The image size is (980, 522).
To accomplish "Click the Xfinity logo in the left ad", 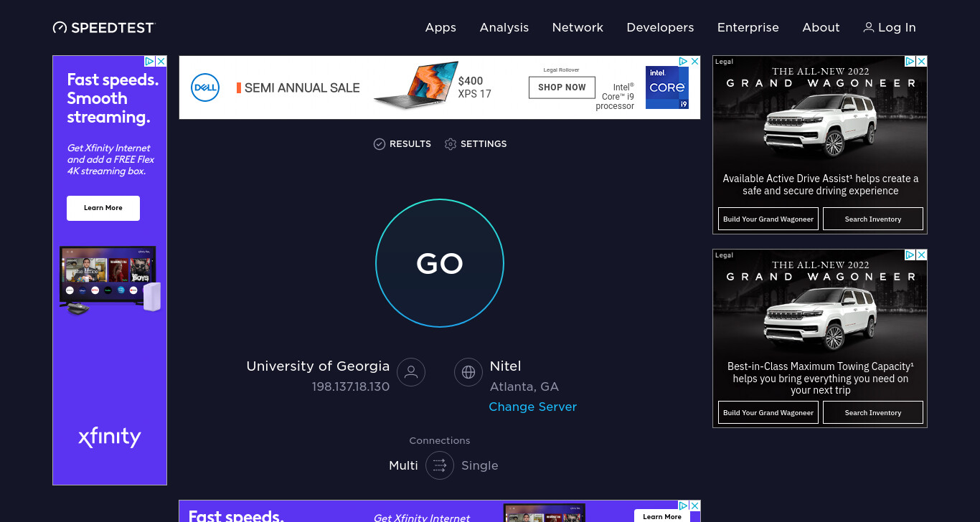I will coord(110,437).
